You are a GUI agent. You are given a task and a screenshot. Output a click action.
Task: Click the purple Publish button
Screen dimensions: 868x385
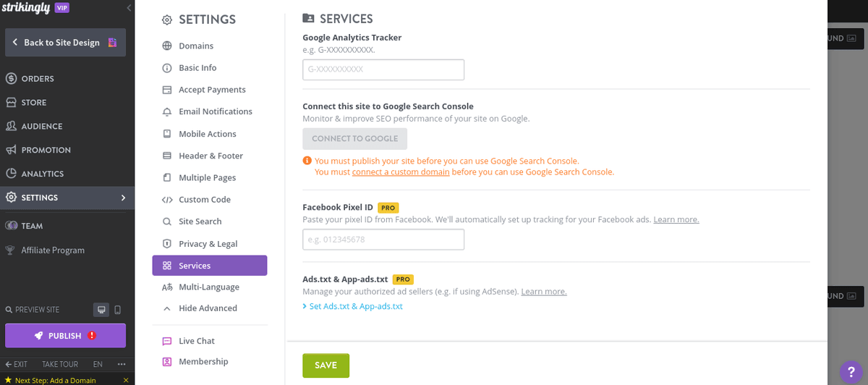point(65,336)
